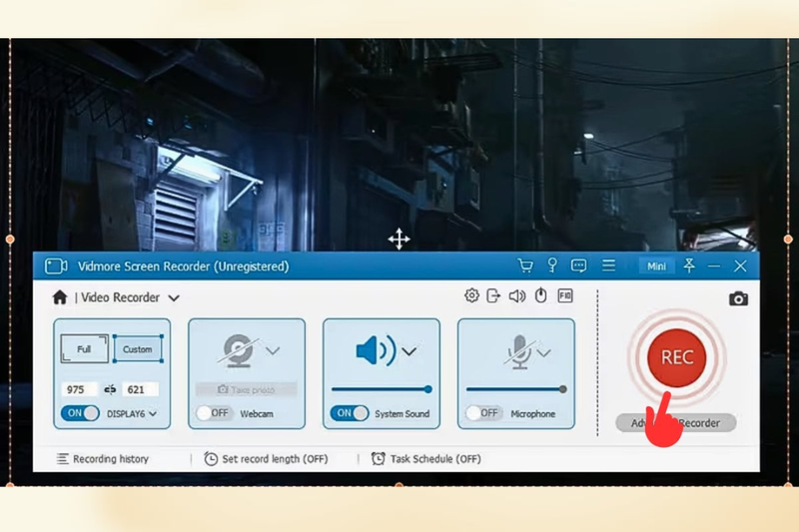Open Task Schedule (OFF)
The height and width of the screenshot is (532, 799).
(x=426, y=459)
